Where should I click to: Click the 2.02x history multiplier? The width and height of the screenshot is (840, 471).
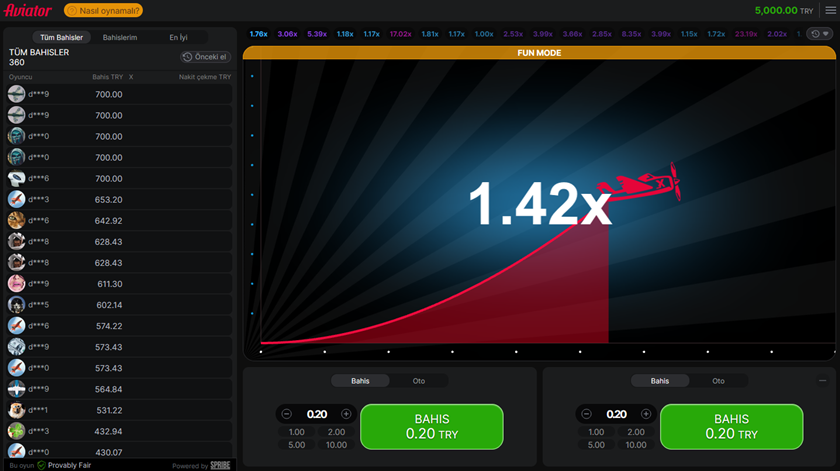tap(777, 34)
